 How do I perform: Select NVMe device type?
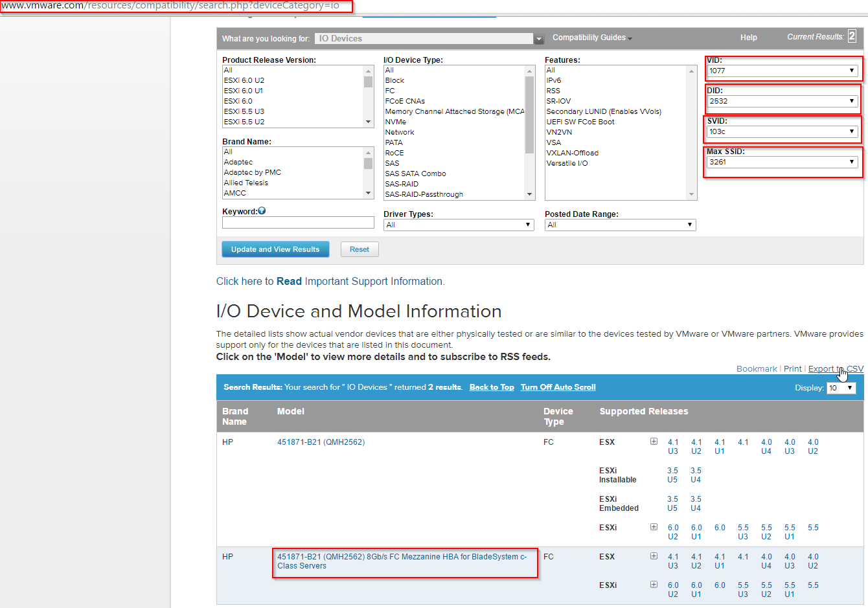pyautogui.click(x=396, y=122)
